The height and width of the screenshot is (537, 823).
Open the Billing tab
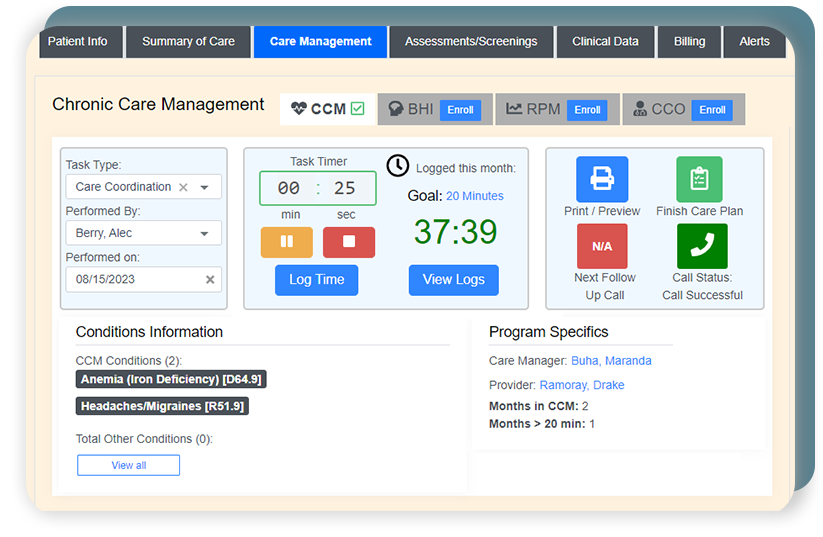pyautogui.click(x=689, y=42)
